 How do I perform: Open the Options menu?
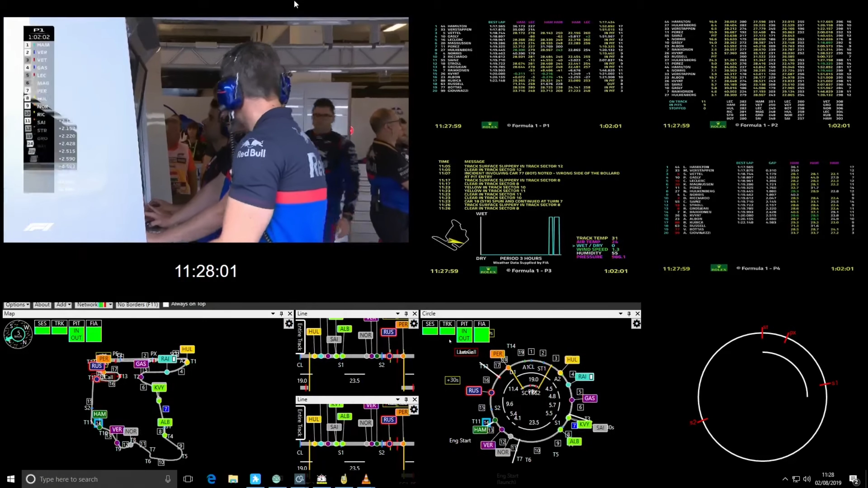(x=17, y=305)
